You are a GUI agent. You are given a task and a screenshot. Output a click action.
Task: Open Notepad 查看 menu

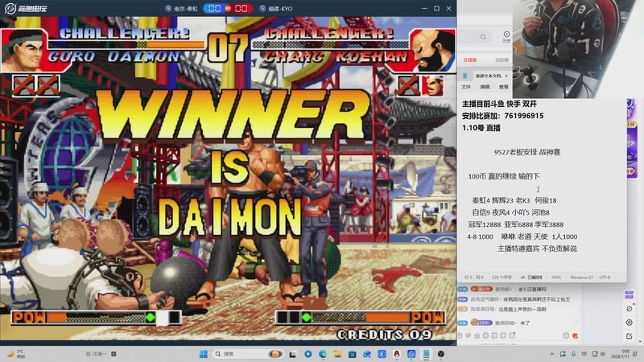point(504,87)
